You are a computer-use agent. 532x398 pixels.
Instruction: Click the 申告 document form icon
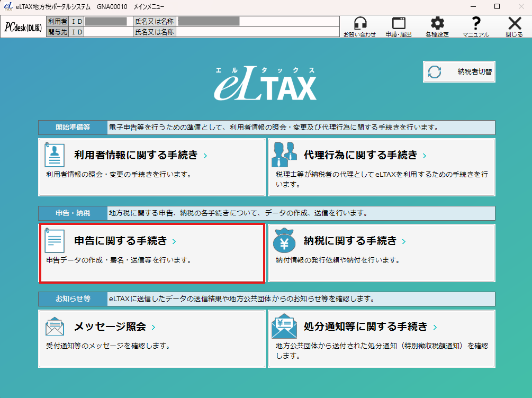pyautogui.click(x=55, y=241)
